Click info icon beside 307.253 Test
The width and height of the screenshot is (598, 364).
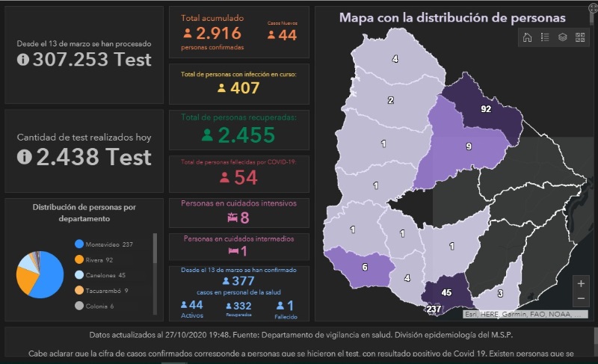[x=23, y=60]
